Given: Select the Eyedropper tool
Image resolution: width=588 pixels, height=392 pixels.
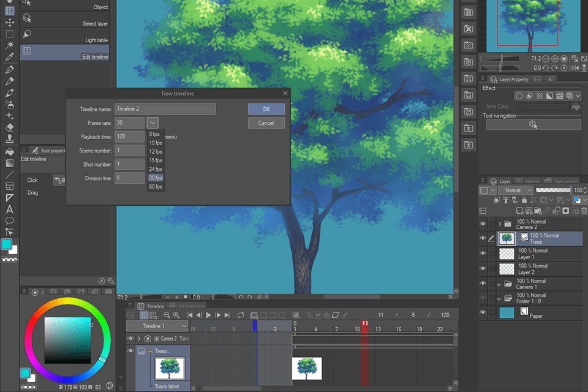Looking at the screenshot, I should [x=9, y=58].
